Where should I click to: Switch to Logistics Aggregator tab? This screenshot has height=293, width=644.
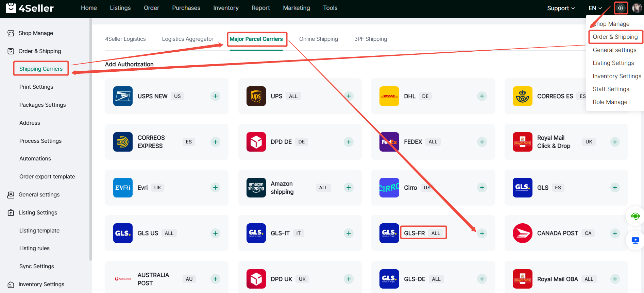coord(188,39)
